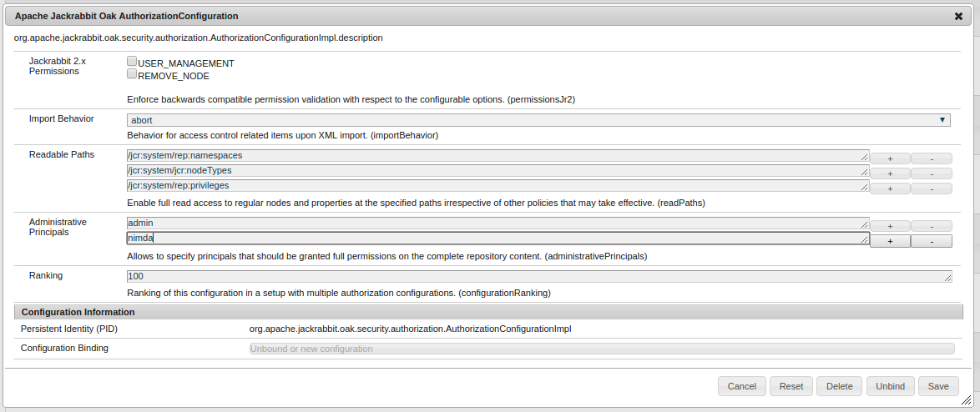This screenshot has width=980, height=412.
Task: Add a principal after the admin entry
Action: tap(890, 226)
